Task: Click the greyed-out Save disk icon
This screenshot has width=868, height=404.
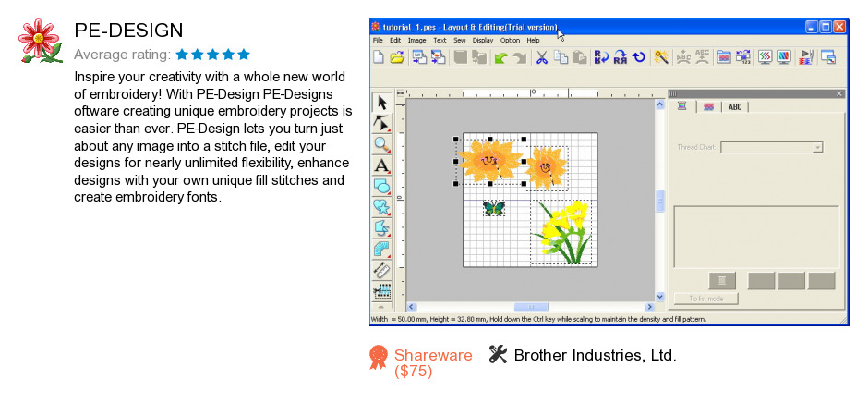Action: (461, 57)
